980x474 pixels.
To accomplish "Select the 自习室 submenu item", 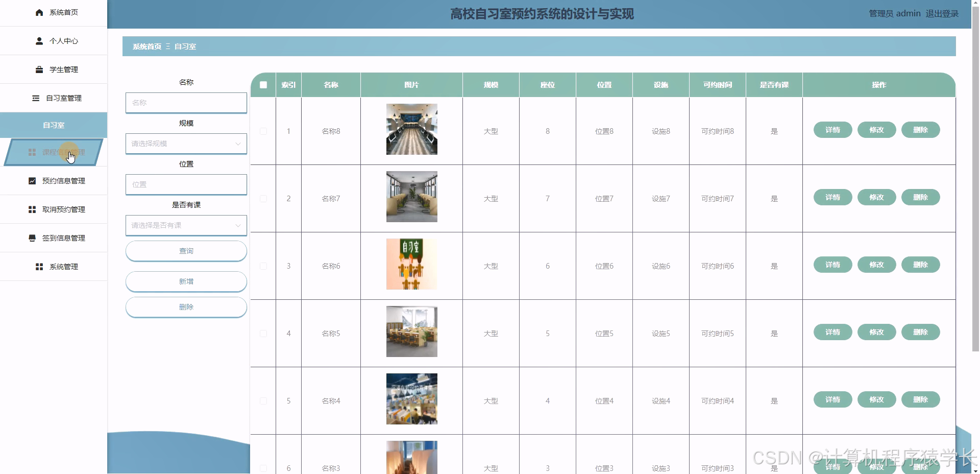I will pos(54,125).
